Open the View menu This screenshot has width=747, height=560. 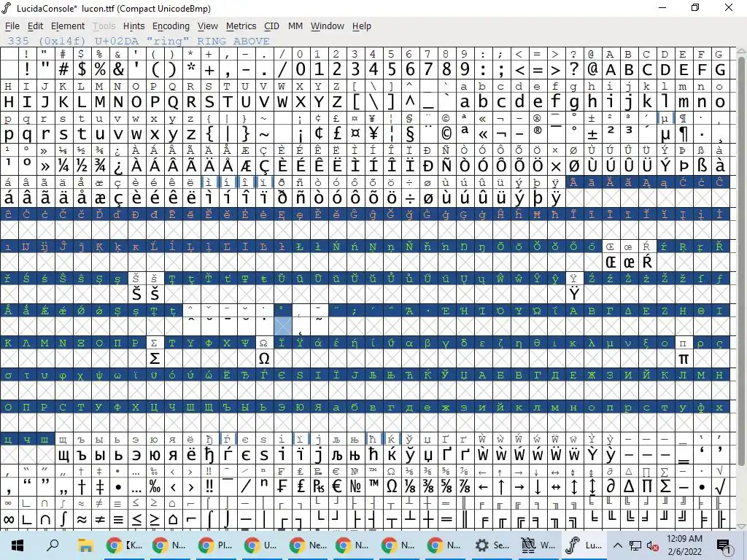point(208,26)
